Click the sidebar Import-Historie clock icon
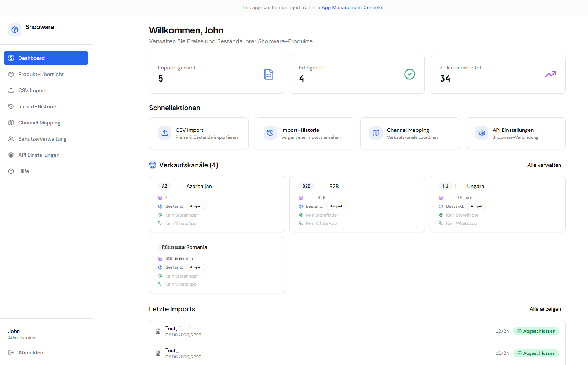Viewport: 588px width, 365px height. coord(11,106)
